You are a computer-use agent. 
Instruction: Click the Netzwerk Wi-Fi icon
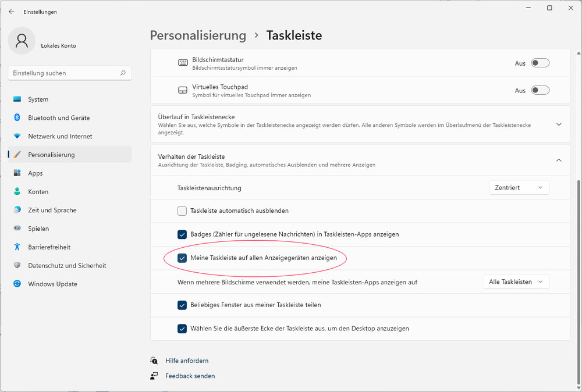[x=17, y=136]
